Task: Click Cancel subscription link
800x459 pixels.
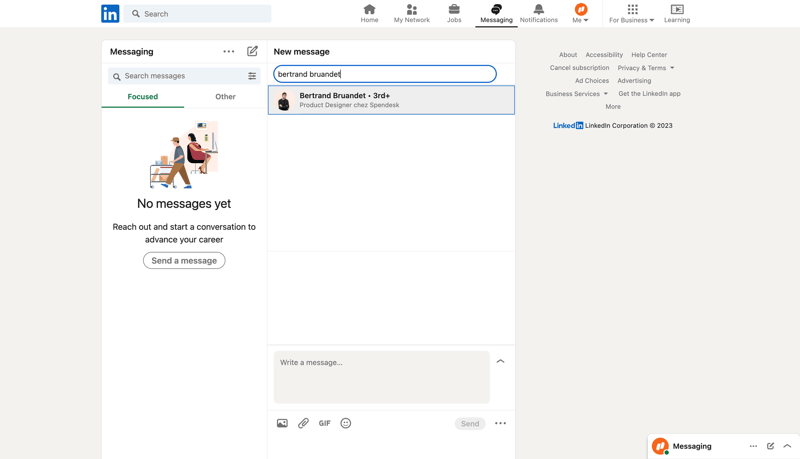Action: click(580, 67)
